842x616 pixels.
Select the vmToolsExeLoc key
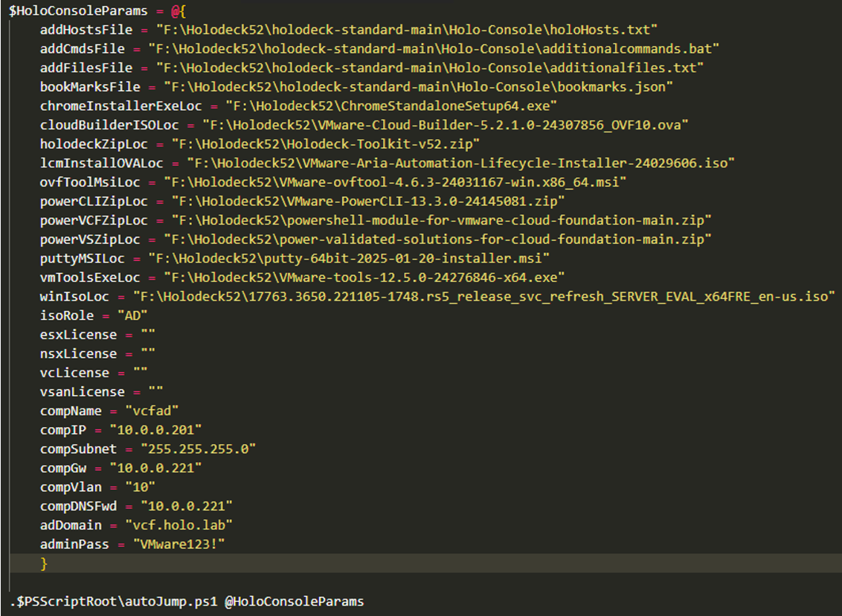click(90, 277)
